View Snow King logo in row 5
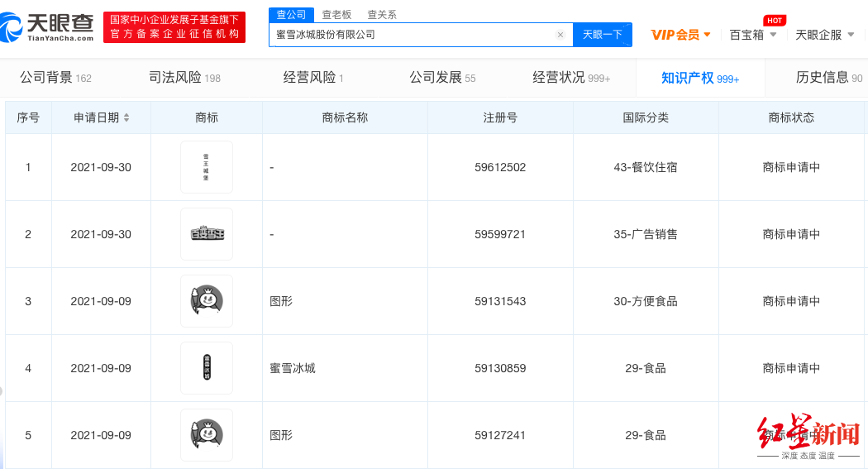Screen dimensions: 868x469 click(x=206, y=435)
